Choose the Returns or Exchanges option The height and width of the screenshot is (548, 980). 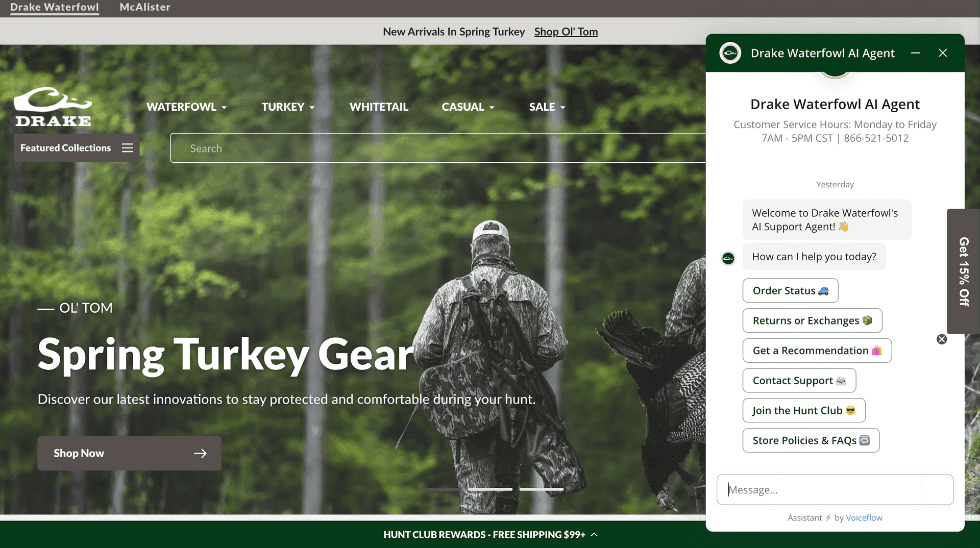coord(812,320)
